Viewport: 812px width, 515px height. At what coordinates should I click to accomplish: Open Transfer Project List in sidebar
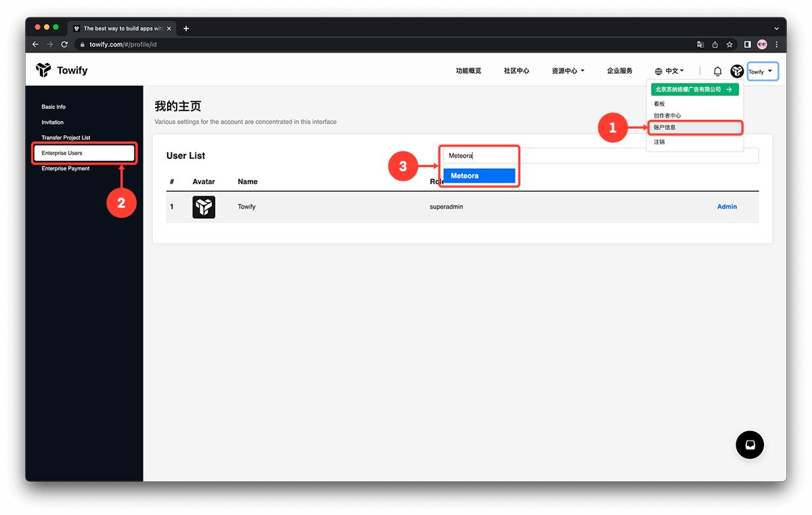click(x=66, y=138)
